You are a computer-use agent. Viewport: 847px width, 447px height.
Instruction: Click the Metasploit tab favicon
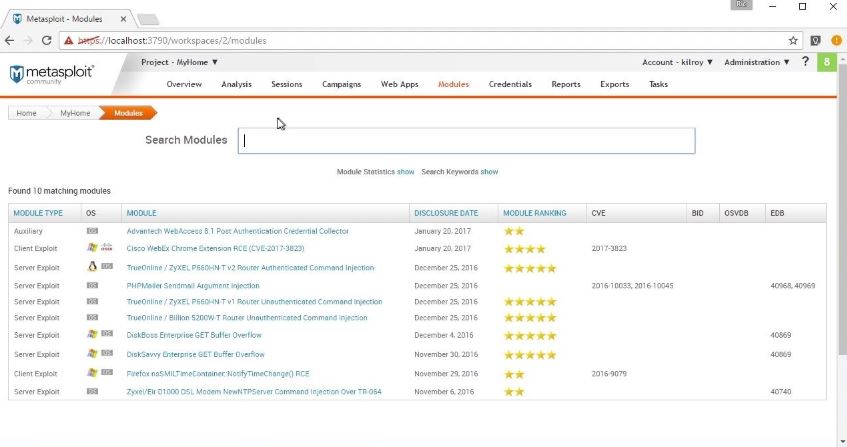pyautogui.click(x=17, y=19)
